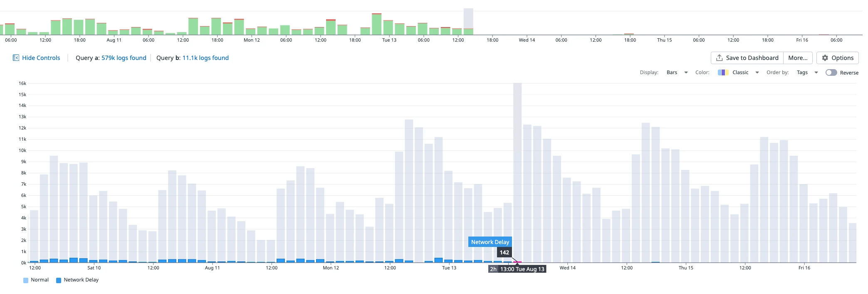Open the More... menu
Viewport: 868px width, 294px height.
(x=798, y=58)
